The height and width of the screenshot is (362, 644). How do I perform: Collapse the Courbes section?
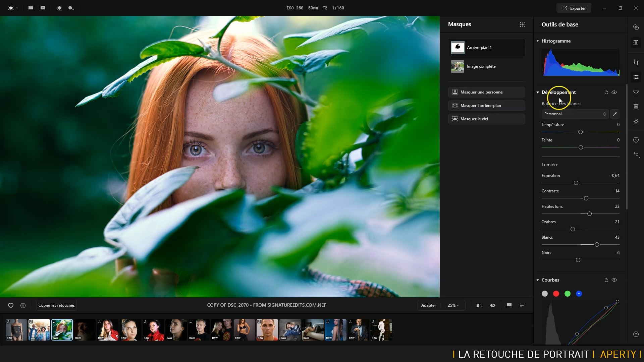point(538,280)
